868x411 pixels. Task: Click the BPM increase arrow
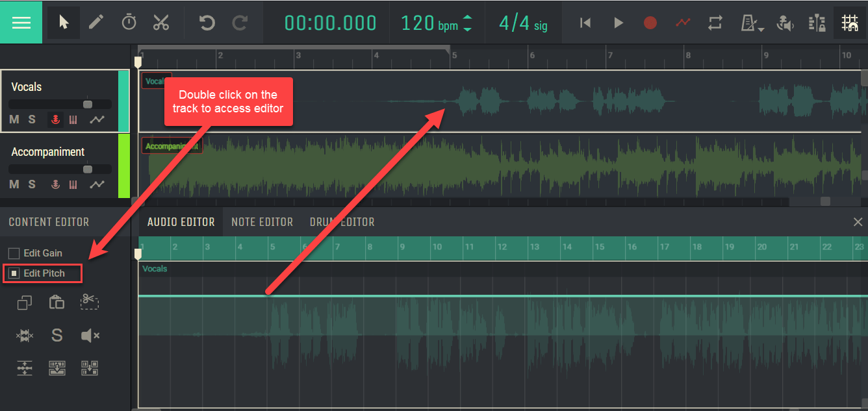[468, 18]
